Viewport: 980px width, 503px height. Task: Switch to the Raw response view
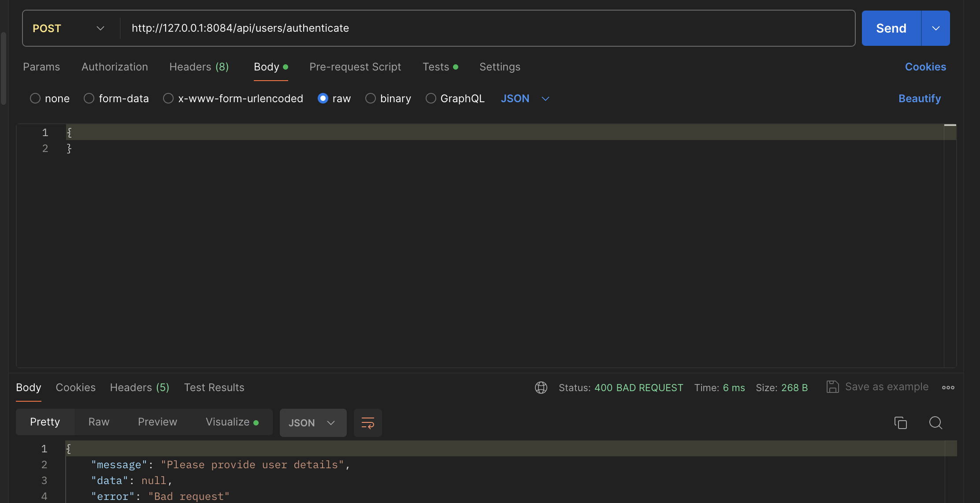tap(99, 422)
